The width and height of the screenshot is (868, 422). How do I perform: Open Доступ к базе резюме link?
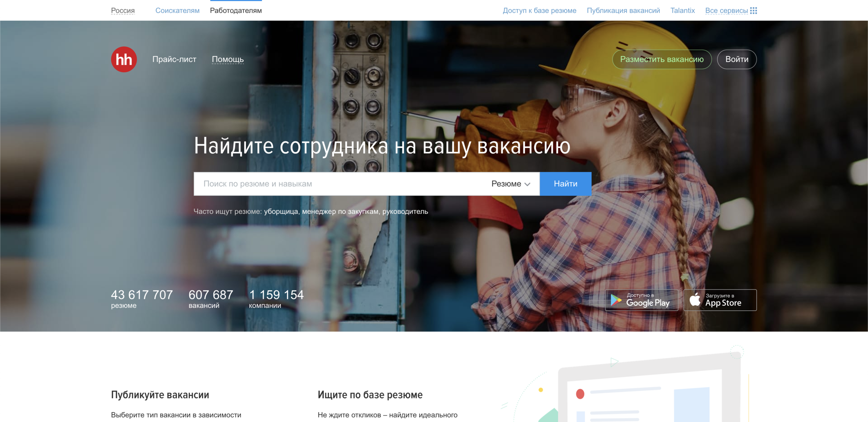539,10
